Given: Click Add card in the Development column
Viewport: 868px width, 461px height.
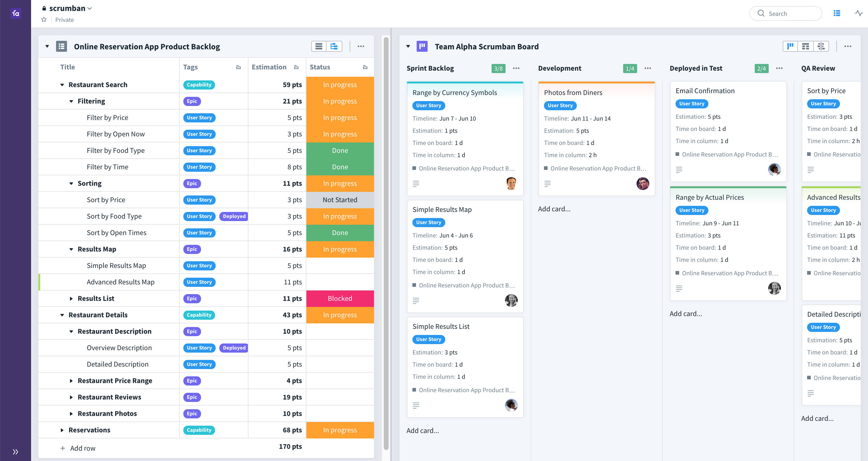Looking at the screenshot, I should coord(554,209).
